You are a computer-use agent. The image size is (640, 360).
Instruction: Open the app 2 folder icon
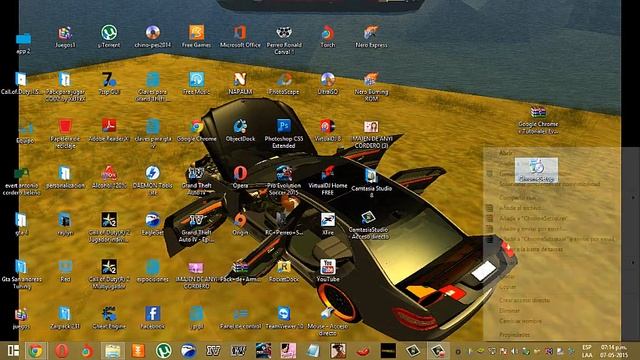23,43
